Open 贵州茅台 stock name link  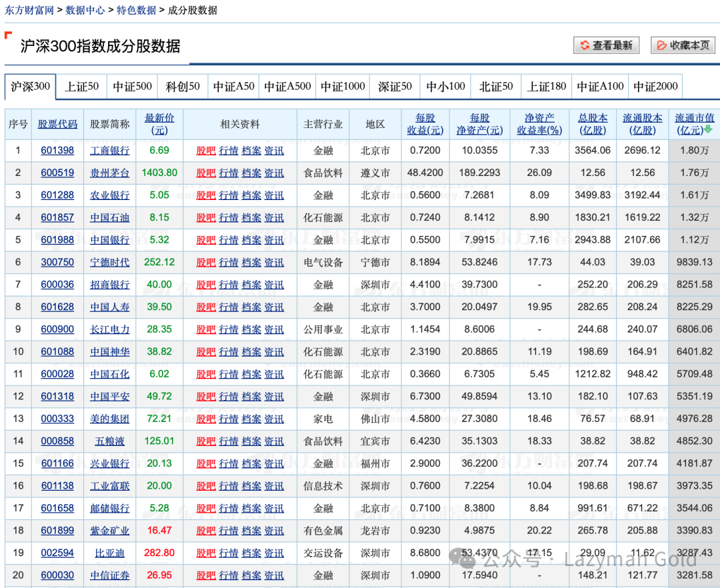click(110, 173)
